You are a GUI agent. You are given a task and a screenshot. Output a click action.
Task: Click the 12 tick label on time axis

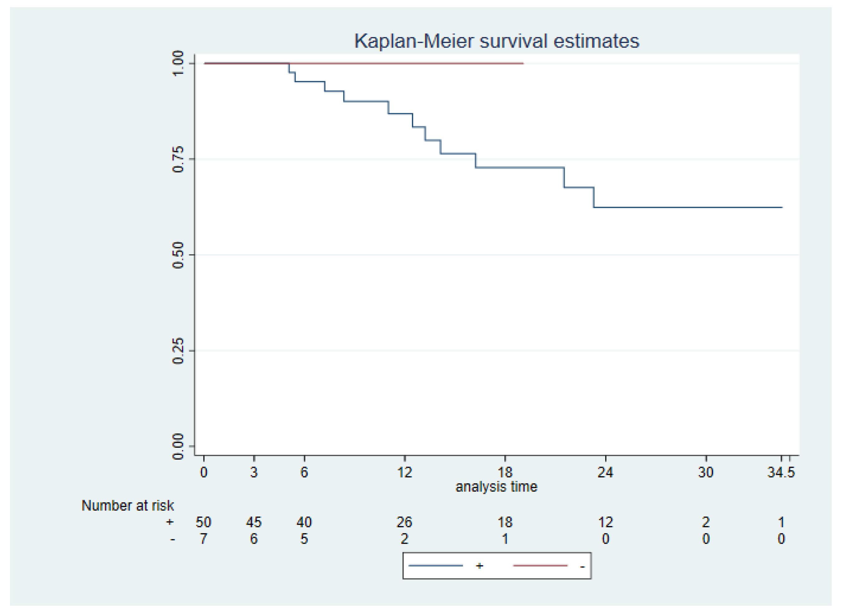pyautogui.click(x=404, y=472)
